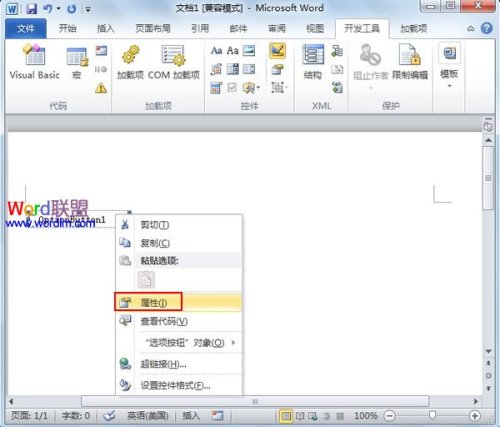Screen dimensions: 500x427
Task: Open customize quick access toolbar dropdown
Action: pyautogui.click(x=88, y=9)
